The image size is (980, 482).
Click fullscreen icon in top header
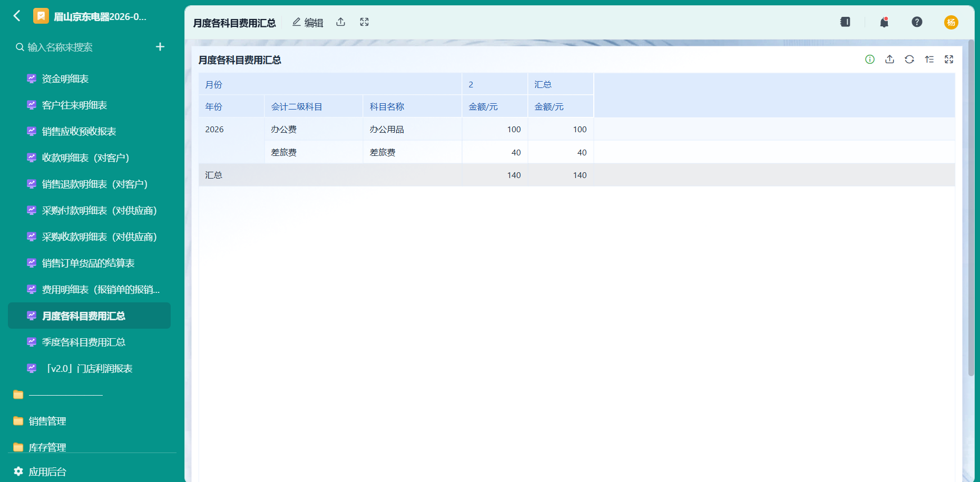point(364,22)
